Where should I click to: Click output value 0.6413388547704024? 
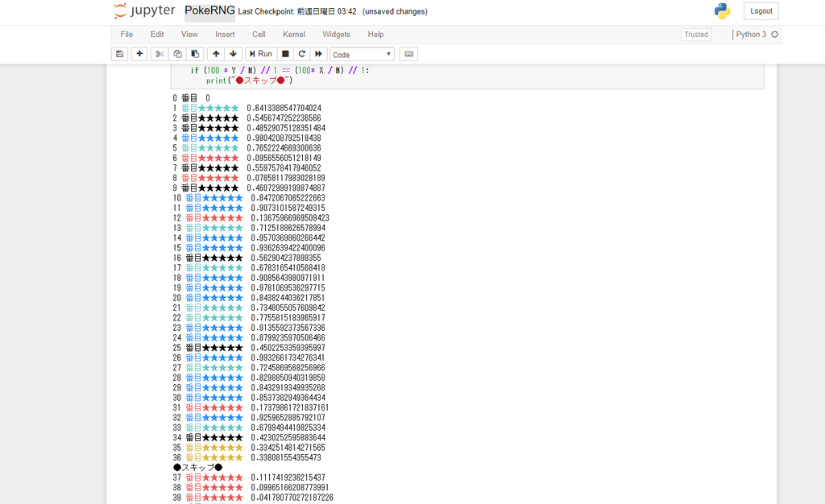tap(284, 108)
